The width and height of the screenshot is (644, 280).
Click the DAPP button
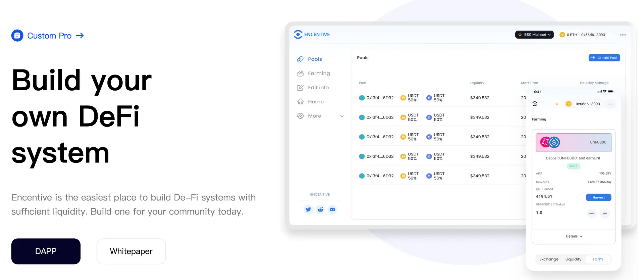(46, 251)
